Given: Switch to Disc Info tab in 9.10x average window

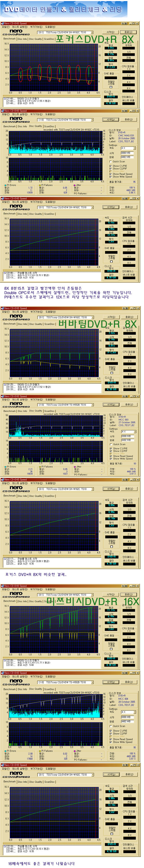Looking at the screenshot, I should 22,781.
